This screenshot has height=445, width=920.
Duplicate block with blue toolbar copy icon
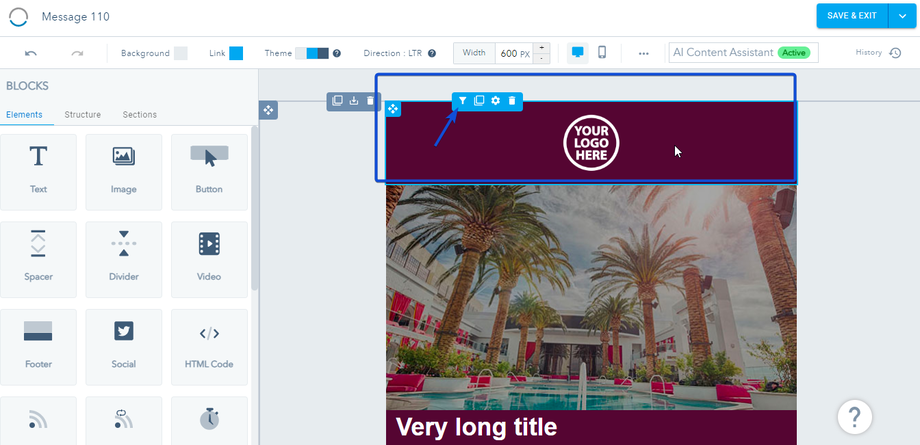479,101
